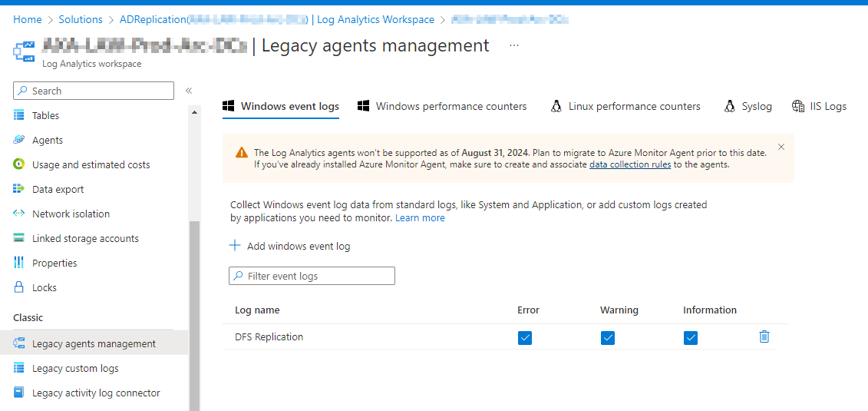The image size is (868, 411).
Task: Dismiss the migration warning banner
Action: 781,147
